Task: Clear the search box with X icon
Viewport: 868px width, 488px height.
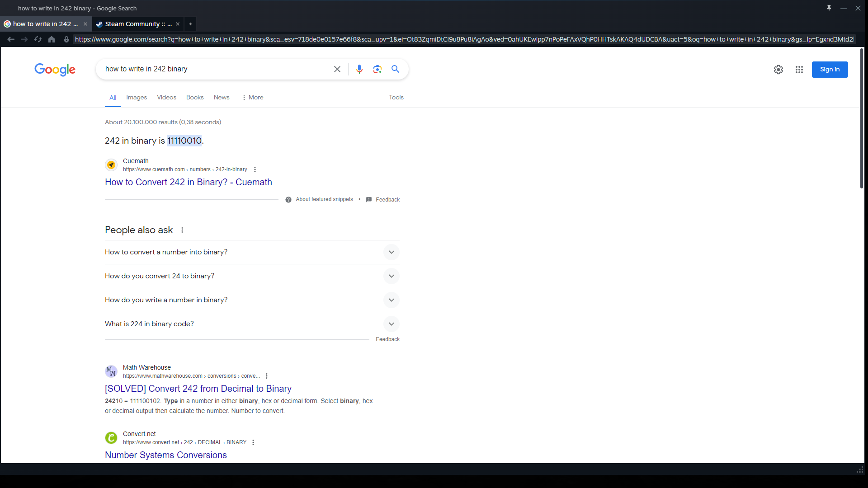Action: (337, 69)
